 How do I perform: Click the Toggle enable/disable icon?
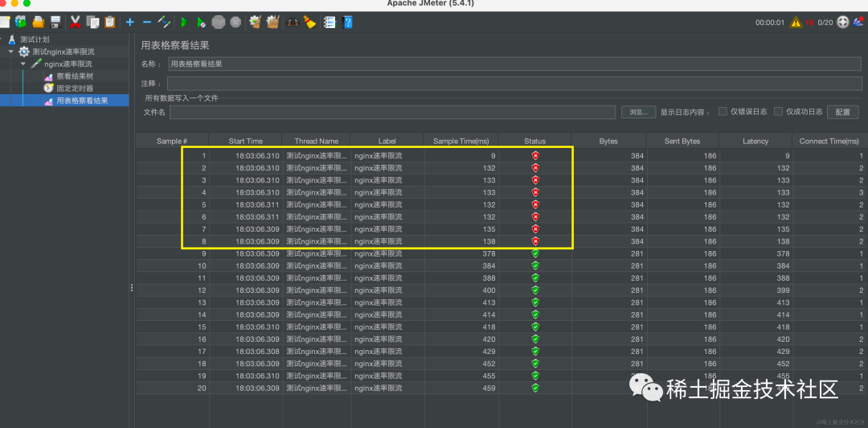165,23
